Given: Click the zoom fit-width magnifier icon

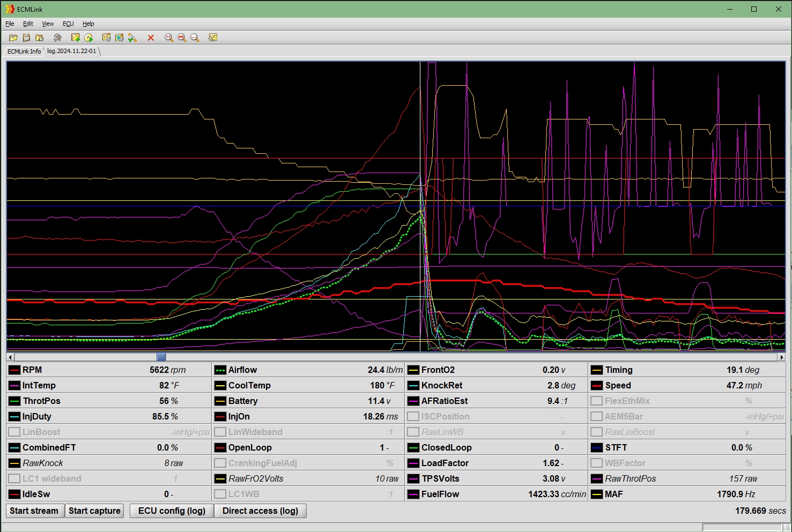Looking at the screenshot, I should (182, 38).
